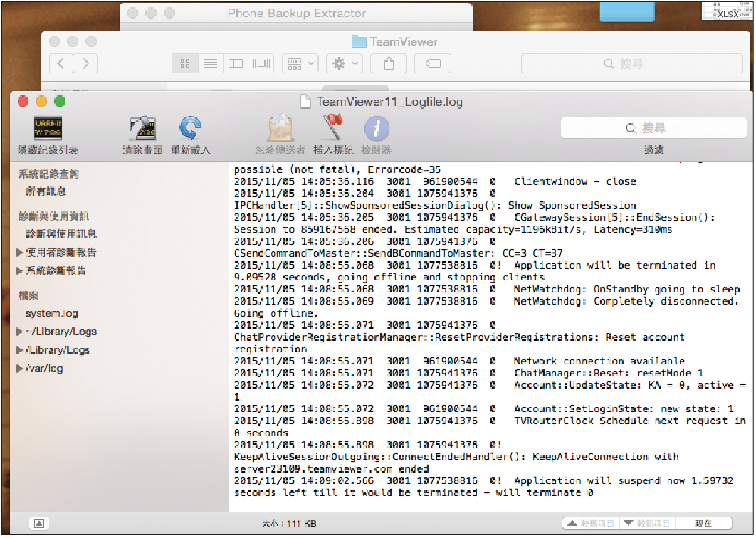
Task: Click the 診斷與使用資訊 sidebar heading
Action: point(53,216)
